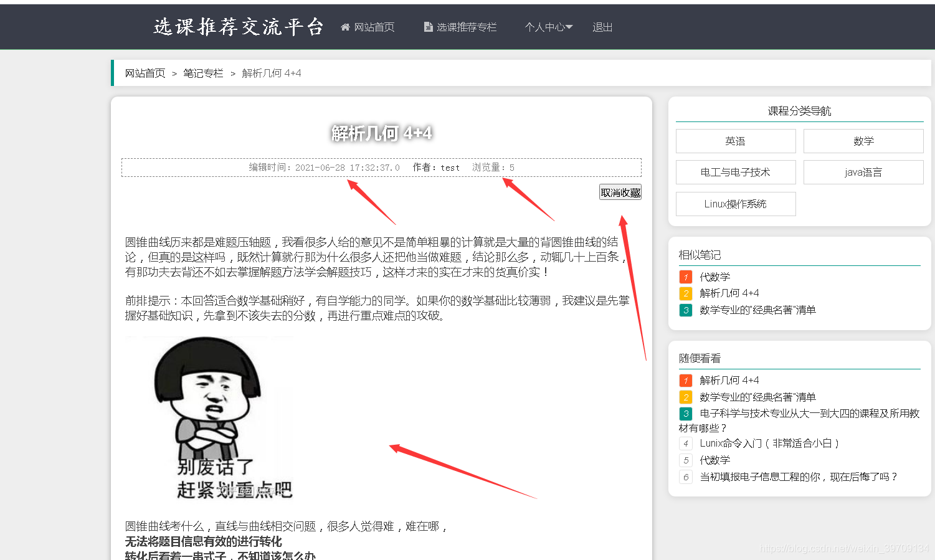Click the 课程分类导航 heading

pos(799,111)
